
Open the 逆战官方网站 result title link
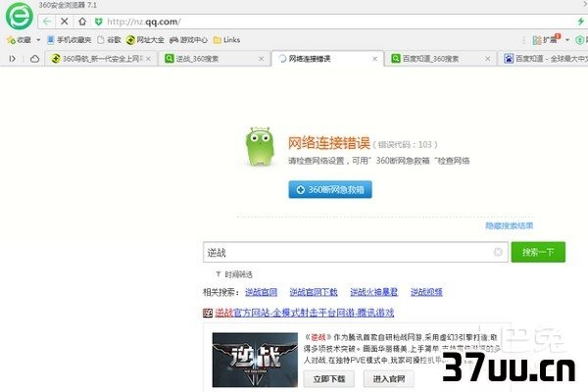(x=305, y=313)
